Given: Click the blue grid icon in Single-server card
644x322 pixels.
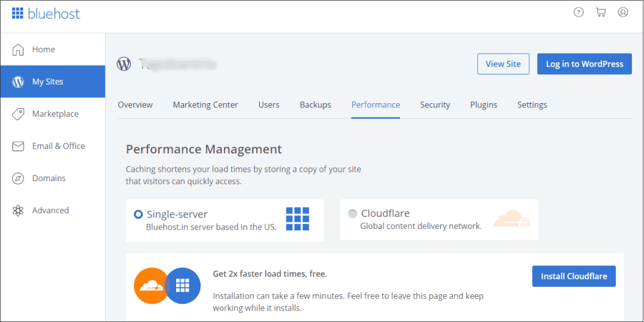Looking at the screenshot, I should (x=297, y=219).
